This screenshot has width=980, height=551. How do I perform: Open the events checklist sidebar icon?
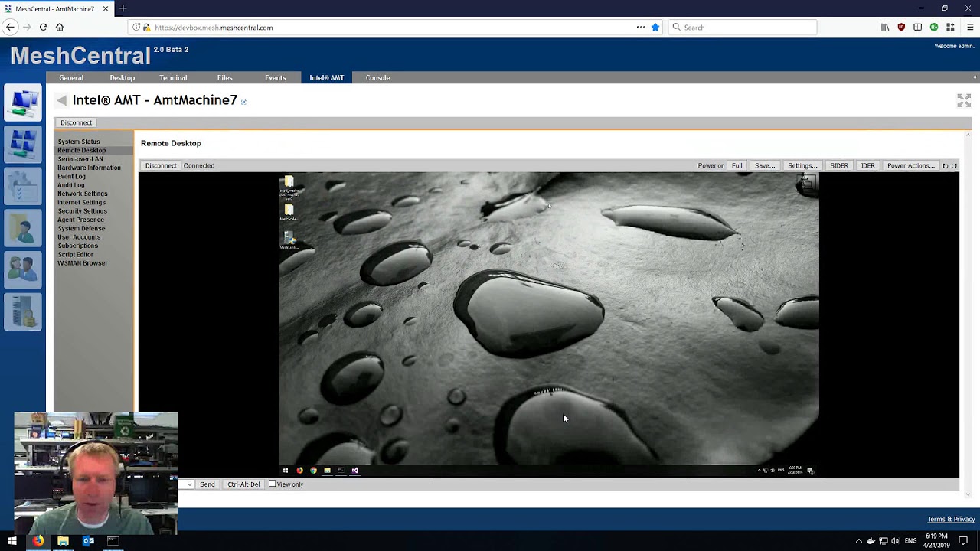[x=23, y=186]
